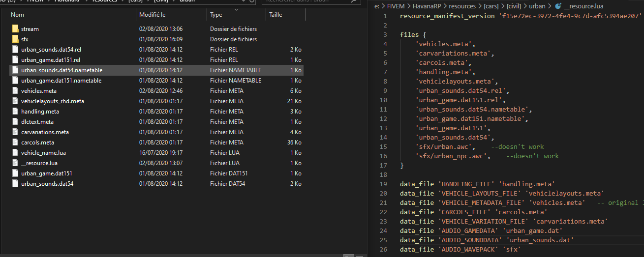Click 'AUDIO_WAVEPACK' on code line 26
Image resolution: width=644 pixels, height=257 pixels.
[468, 249]
